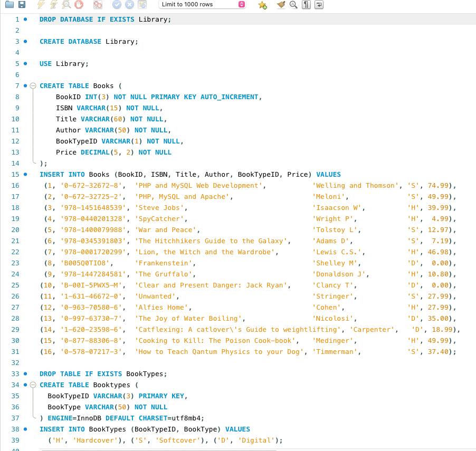Click the statement marker dot on line 3

[25, 42]
